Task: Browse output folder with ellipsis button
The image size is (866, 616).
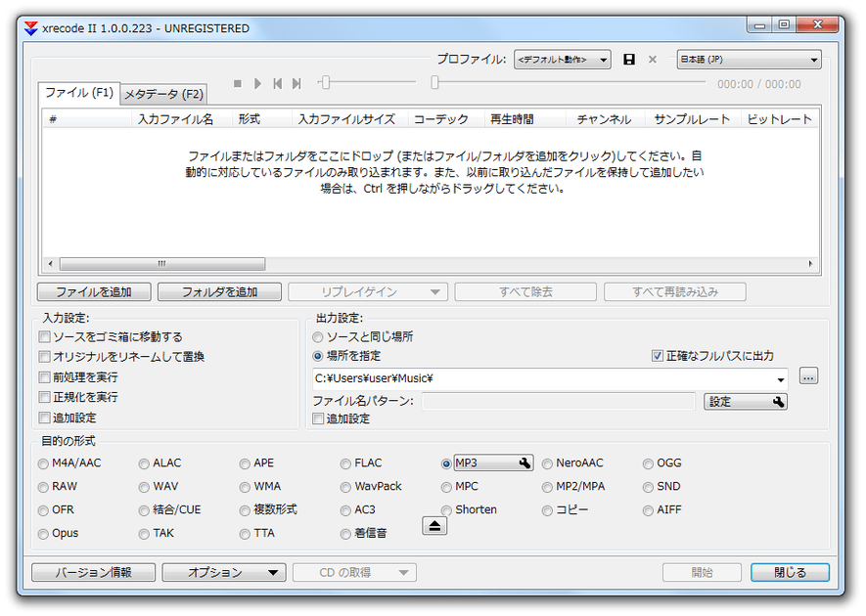Action: [808, 376]
